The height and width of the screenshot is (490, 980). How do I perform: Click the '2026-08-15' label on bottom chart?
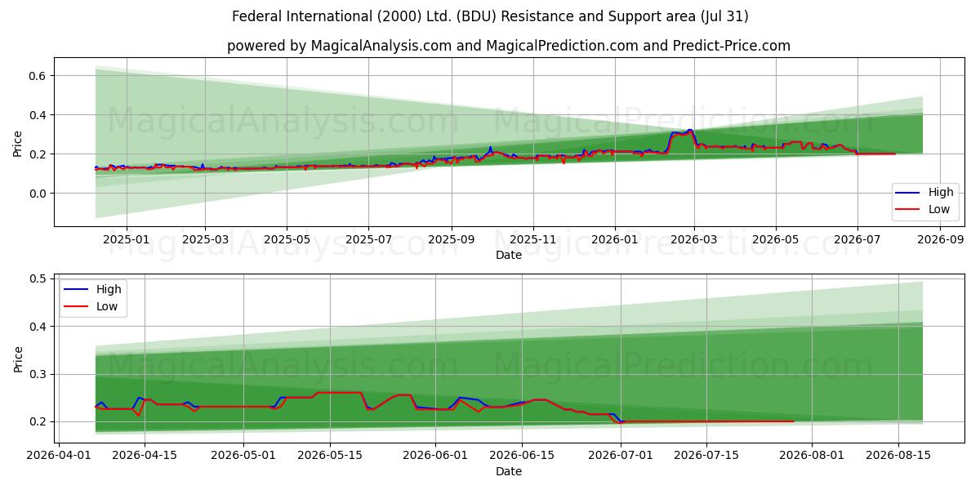coord(898,457)
